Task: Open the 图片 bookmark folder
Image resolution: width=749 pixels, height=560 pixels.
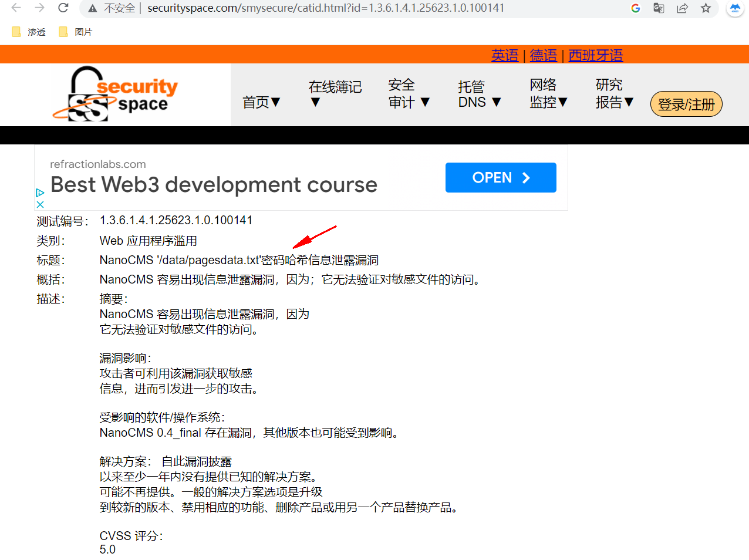Action: [76, 32]
